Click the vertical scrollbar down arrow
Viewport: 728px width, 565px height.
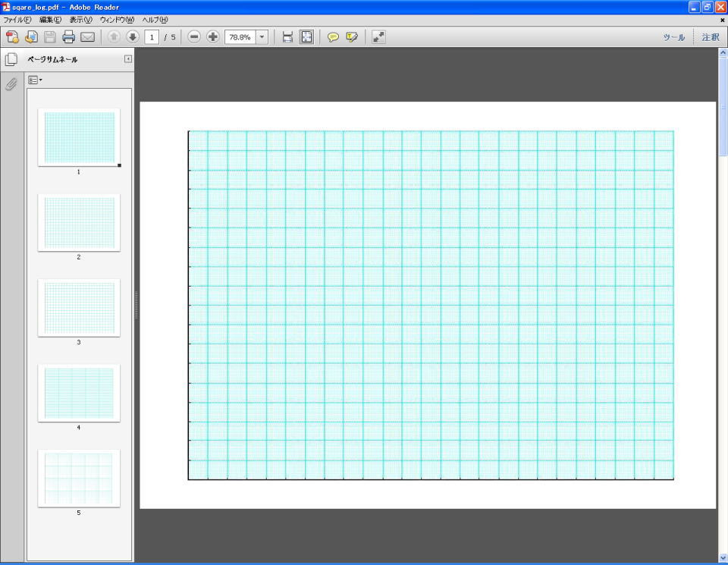(x=723, y=557)
